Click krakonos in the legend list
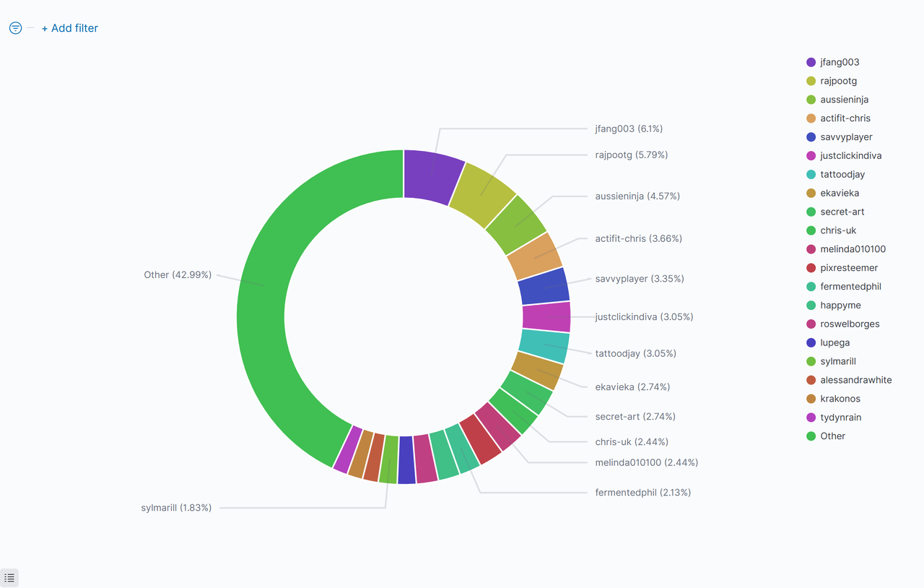924x588 pixels. click(x=840, y=399)
